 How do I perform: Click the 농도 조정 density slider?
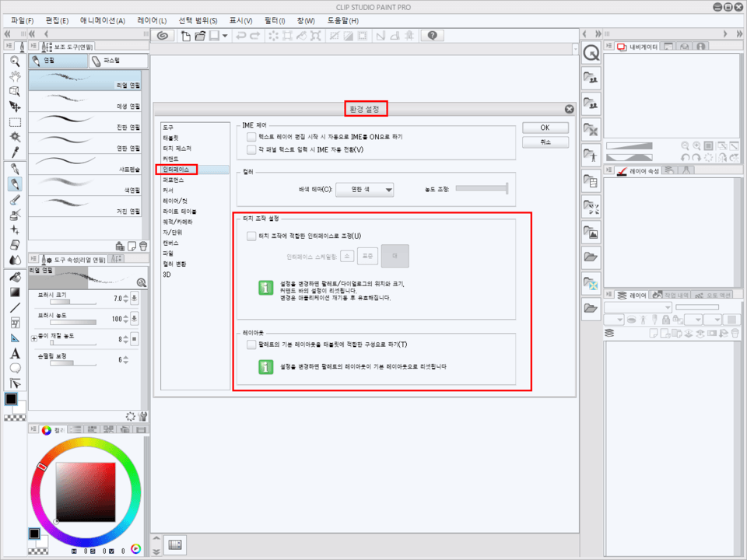coord(482,188)
